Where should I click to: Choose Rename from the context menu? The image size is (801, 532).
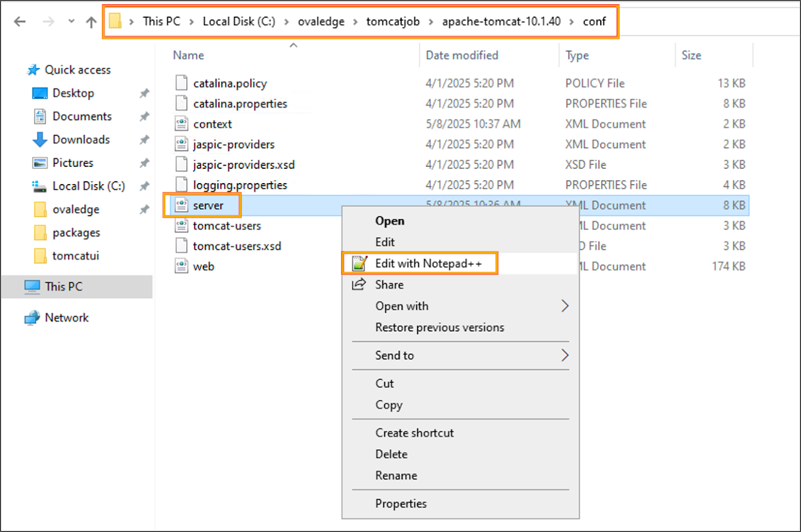[x=396, y=475]
